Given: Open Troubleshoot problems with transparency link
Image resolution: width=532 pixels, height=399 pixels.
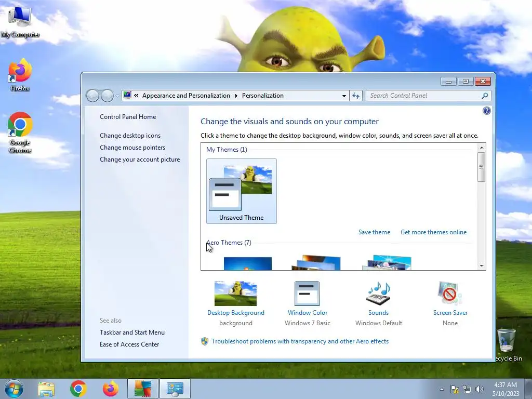Looking at the screenshot, I should [x=300, y=341].
